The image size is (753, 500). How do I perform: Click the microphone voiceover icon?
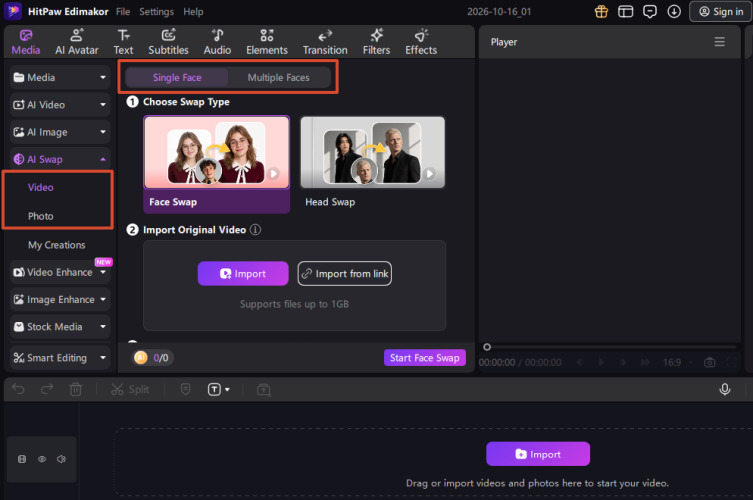pos(725,389)
